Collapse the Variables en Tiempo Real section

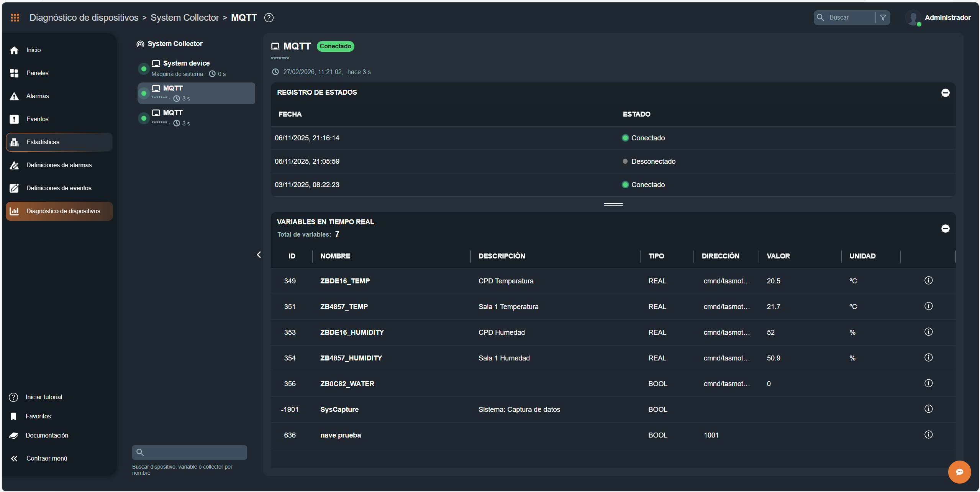(x=945, y=229)
